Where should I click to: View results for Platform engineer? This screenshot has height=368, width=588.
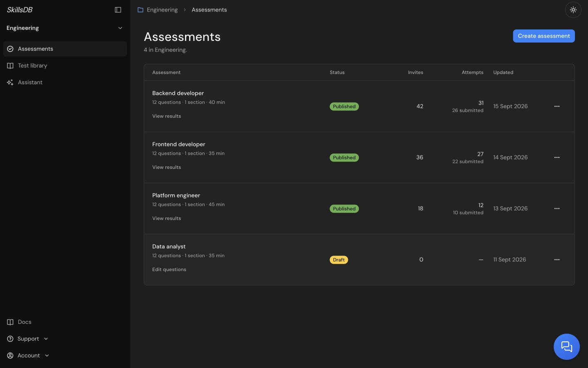(167, 218)
